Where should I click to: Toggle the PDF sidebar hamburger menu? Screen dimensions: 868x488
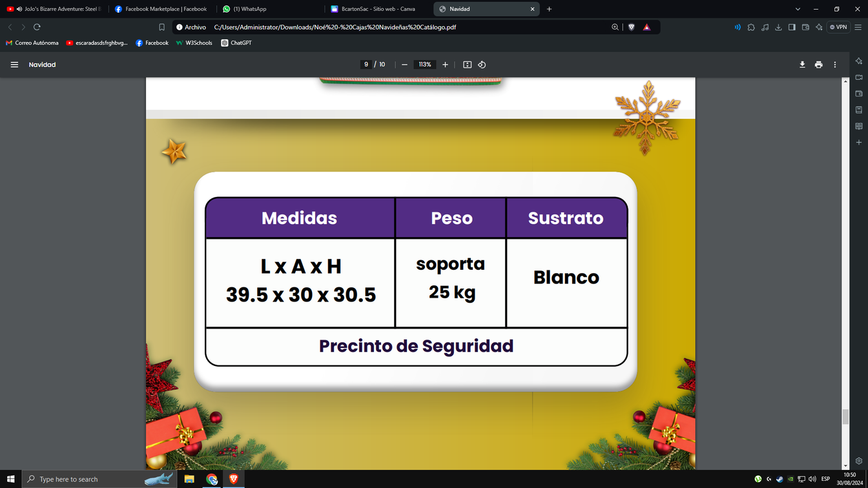coord(14,65)
